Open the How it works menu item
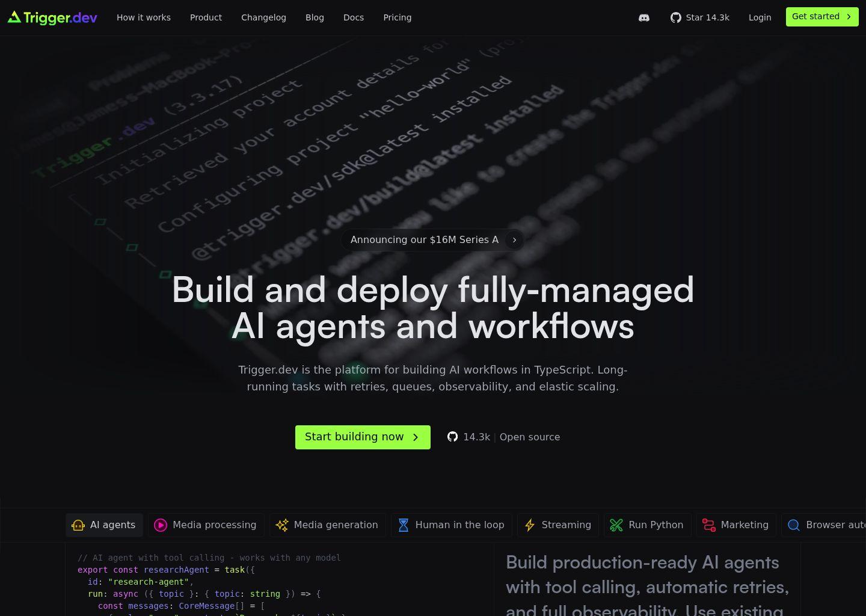The height and width of the screenshot is (616, 866). pos(144,17)
